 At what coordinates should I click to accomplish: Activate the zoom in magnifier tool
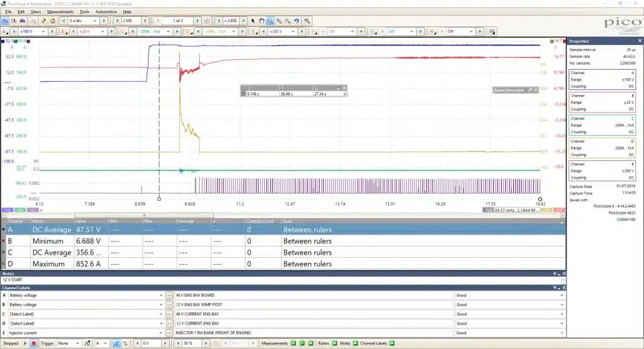pyautogui.click(x=279, y=21)
